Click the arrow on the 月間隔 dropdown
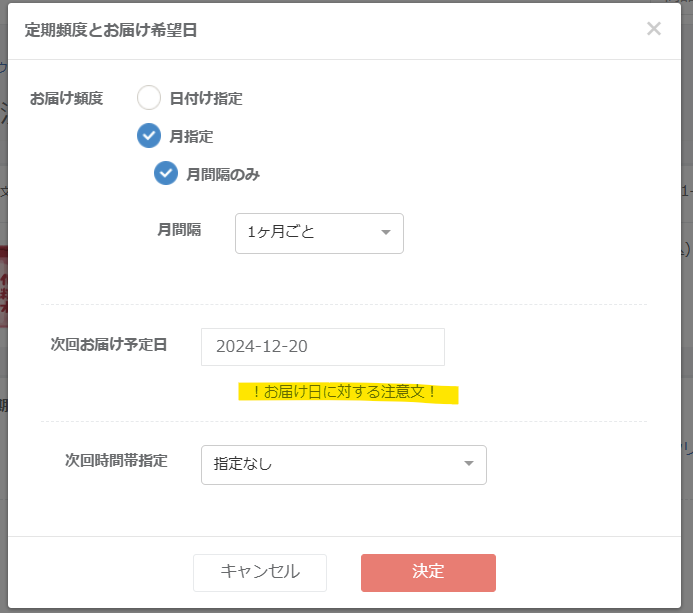The height and width of the screenshot is (613, 693). point(386,233)
